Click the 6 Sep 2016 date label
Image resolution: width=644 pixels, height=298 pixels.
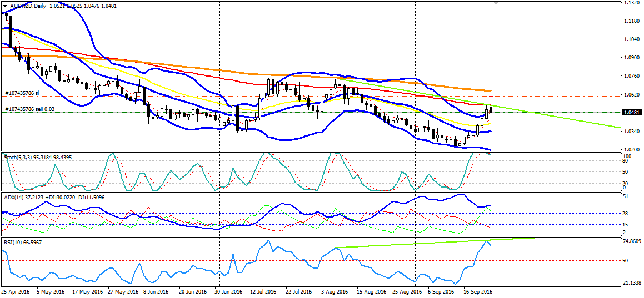coord(442,292)
